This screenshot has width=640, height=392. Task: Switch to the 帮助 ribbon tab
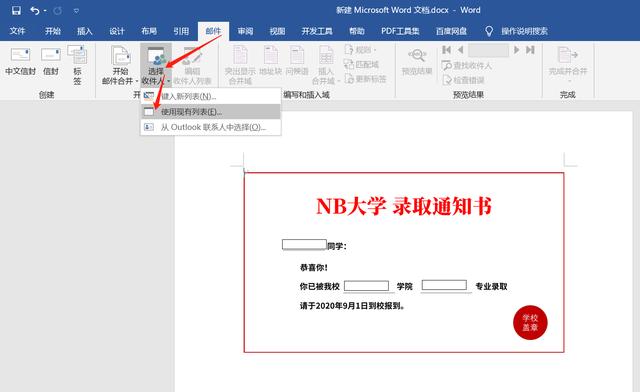click(x=356, y=31)
